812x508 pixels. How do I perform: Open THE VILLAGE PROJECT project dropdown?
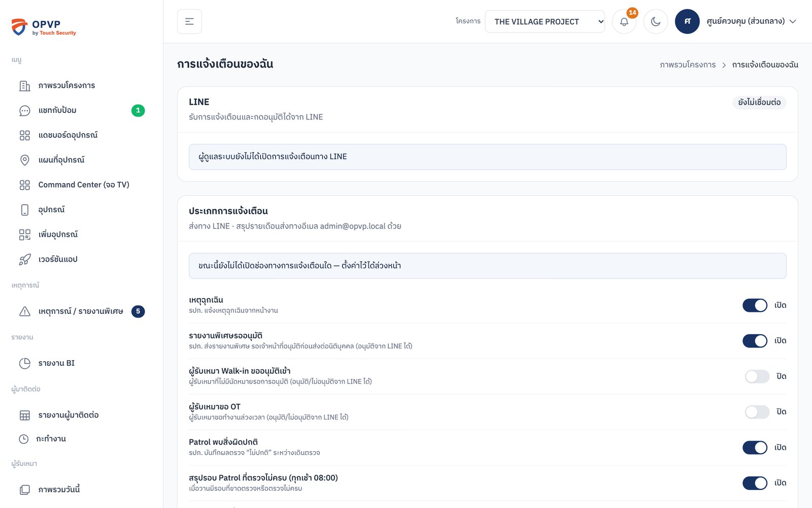click(545, 21)
